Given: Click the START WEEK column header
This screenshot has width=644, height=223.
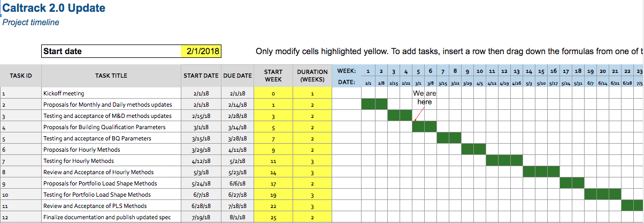Looking at the screenshot, I should point(273,76).
